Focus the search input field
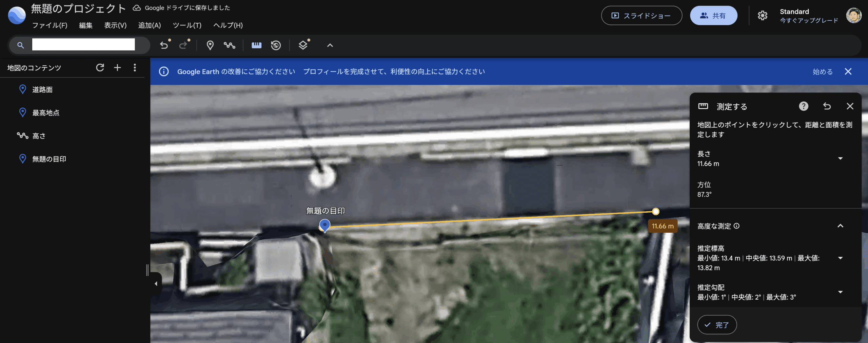Screen dimensions: 868x343 [x=83, y=44]
